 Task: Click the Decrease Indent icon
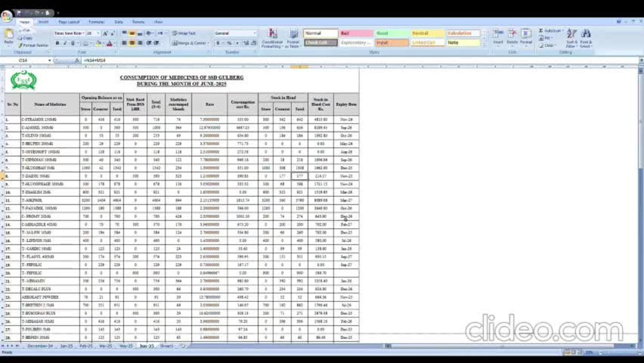(x=149, y=43)
